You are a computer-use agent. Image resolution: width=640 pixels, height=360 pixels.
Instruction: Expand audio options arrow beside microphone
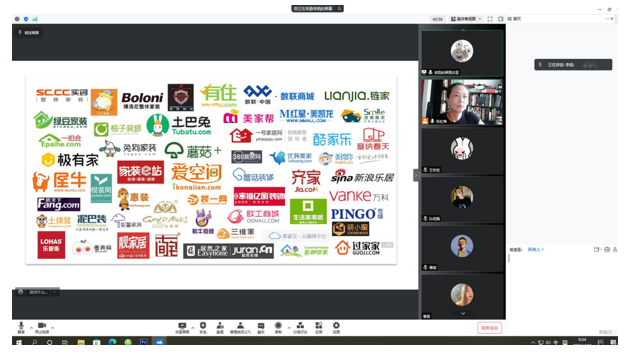[31, 327]
